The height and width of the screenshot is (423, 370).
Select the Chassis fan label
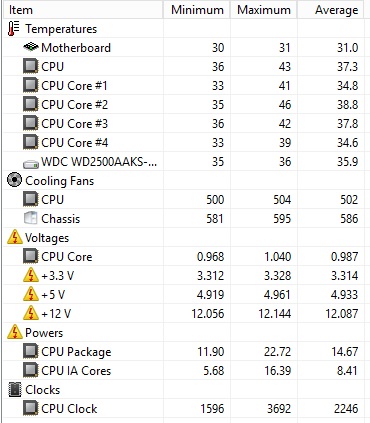tap(61, 219)
